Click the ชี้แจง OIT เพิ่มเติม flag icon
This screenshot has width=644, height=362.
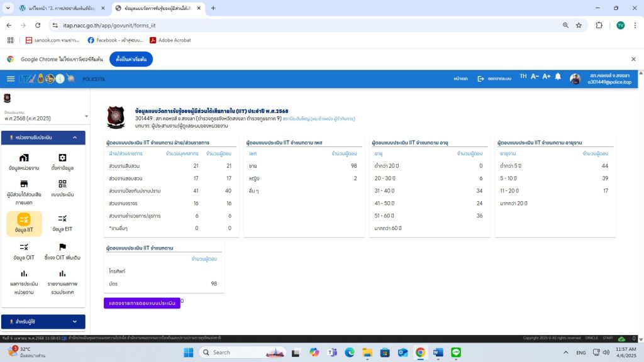pyautogui.click(x=62, y=248)
